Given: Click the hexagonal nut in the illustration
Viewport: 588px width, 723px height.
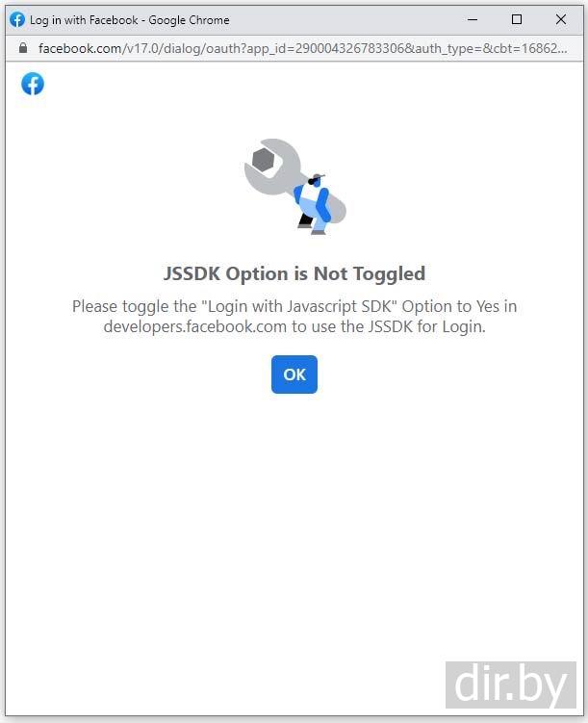Looking at the screenshot, I should point(264,160).
